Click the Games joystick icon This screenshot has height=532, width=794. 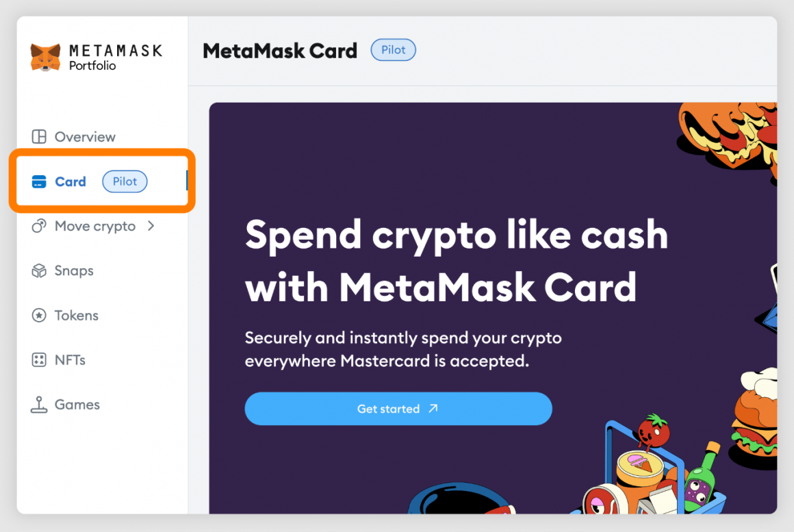[38, 404]
